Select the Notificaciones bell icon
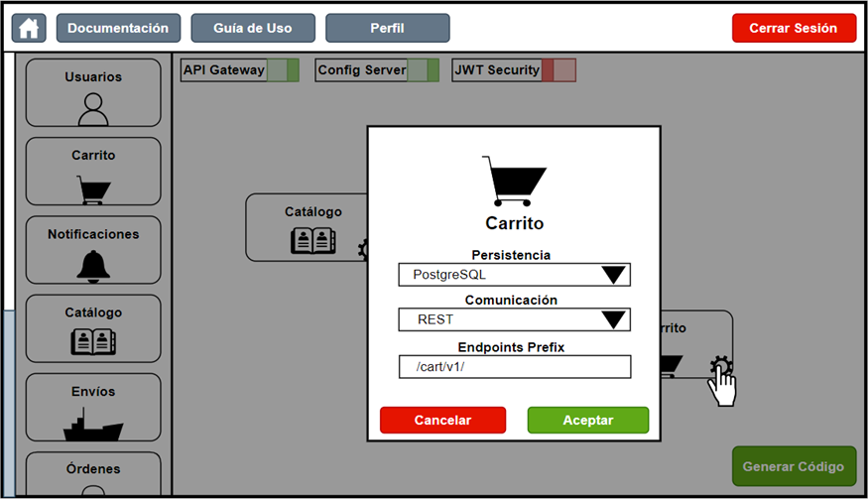 (x=93, y=266)
